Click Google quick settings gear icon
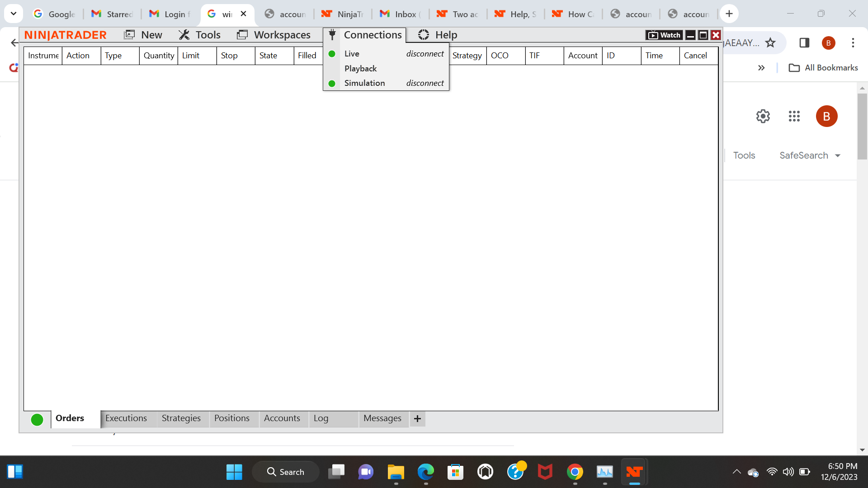Screen dimensions: 868x488 (x=763, y=116)
